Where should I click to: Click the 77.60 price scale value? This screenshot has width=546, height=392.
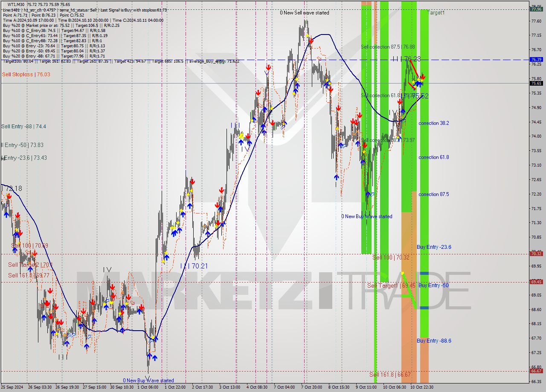[536, 21]
